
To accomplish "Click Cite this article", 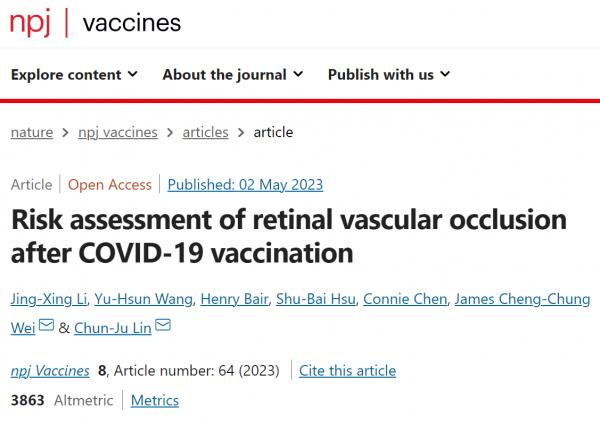I will [x=348, y=370].
